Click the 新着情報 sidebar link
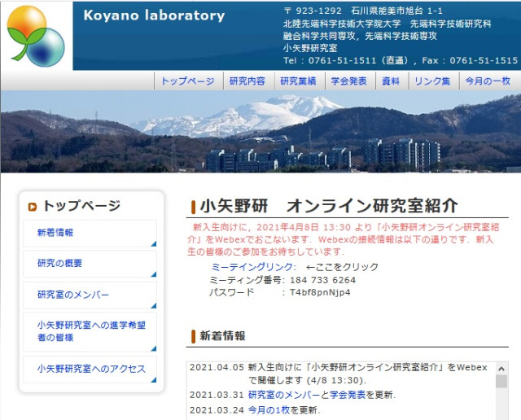Screen dimensions: 521x420 (55, 233)
